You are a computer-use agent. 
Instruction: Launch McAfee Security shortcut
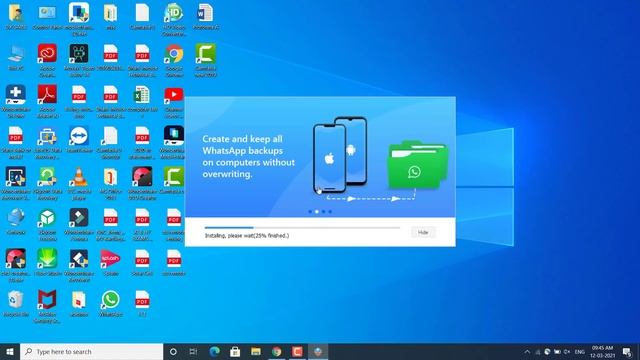(x=47, y=306)
